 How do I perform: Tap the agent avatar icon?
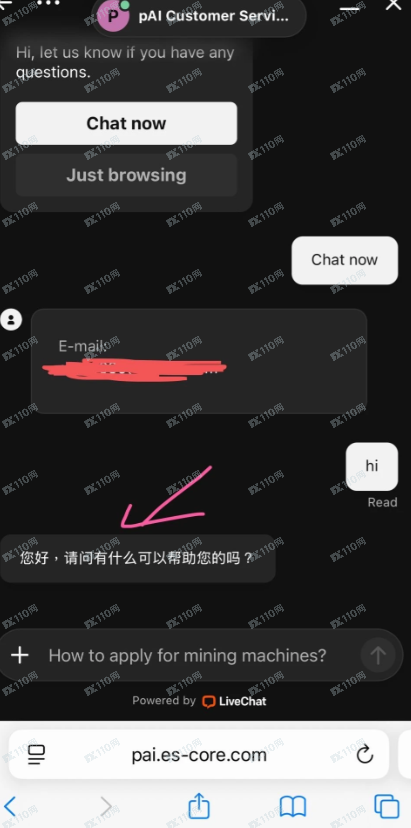pyautogui.click(x=11, y=319)
